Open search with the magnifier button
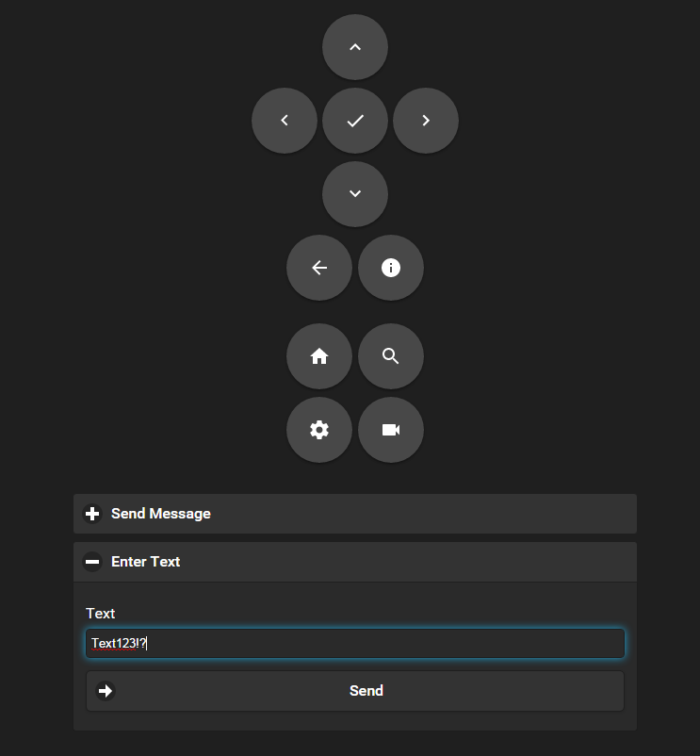Screen dimensions: 700x756 391,356
